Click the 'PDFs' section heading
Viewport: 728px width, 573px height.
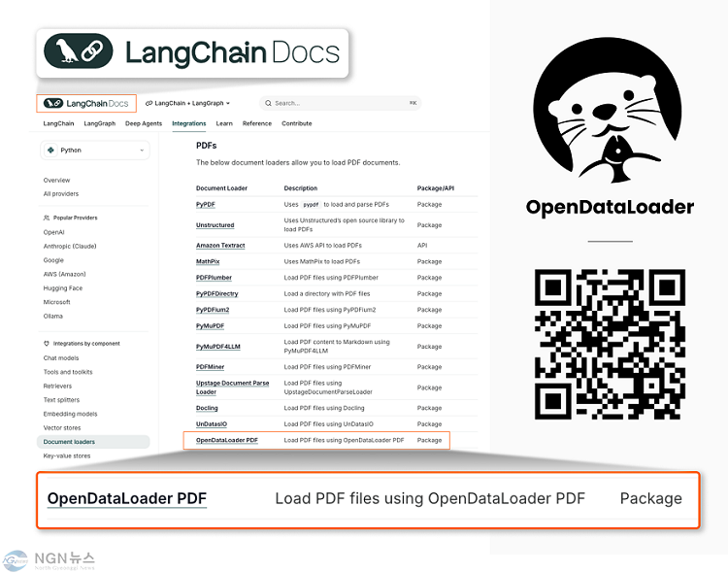tap(206, 146)
